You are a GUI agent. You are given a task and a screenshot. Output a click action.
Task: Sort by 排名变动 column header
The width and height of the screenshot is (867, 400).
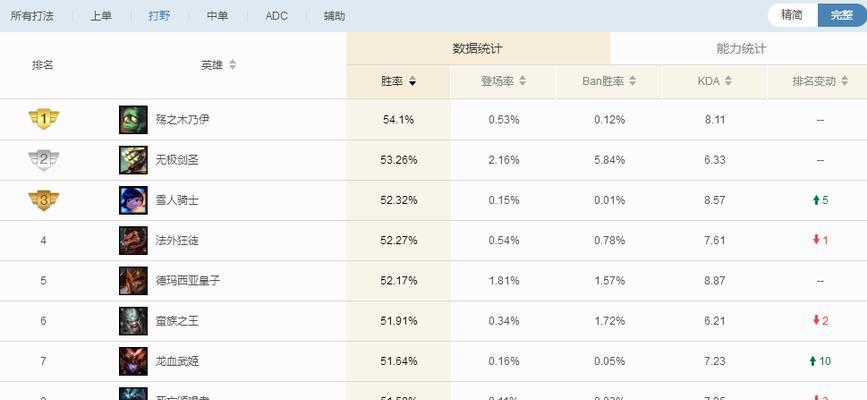[x=819, y=81]
